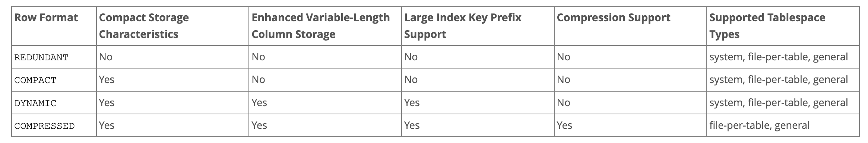Select COMPRESSED's Large Index Key Prefix 'Yes' cell
This screenshot has height=143, width=868.
pos(478,125)
